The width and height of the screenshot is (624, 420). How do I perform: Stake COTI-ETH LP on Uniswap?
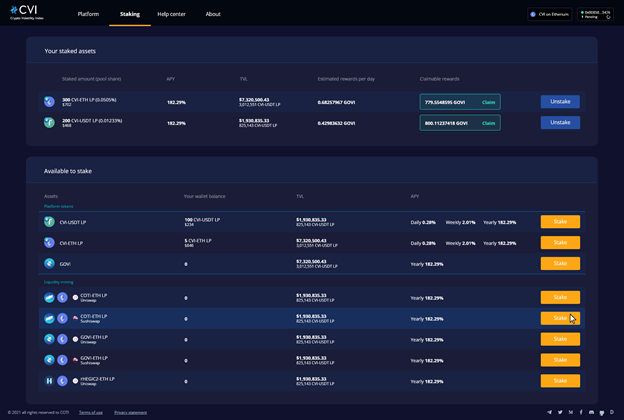click(560, 297)
